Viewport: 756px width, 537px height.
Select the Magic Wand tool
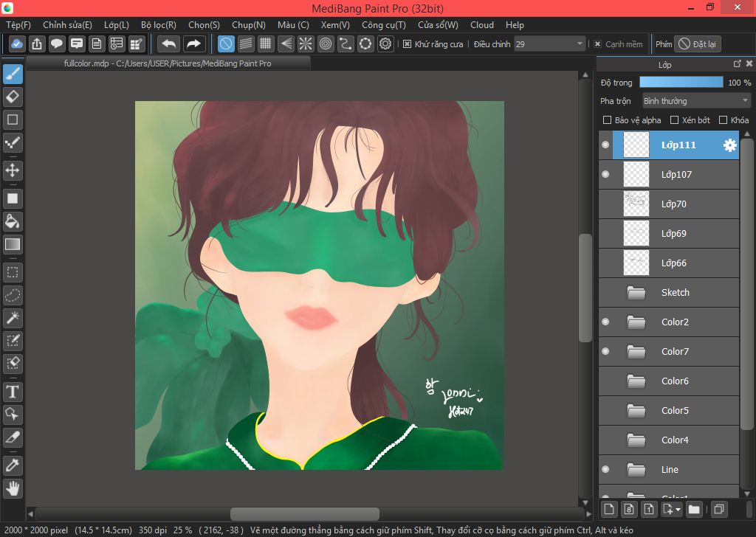13,317
